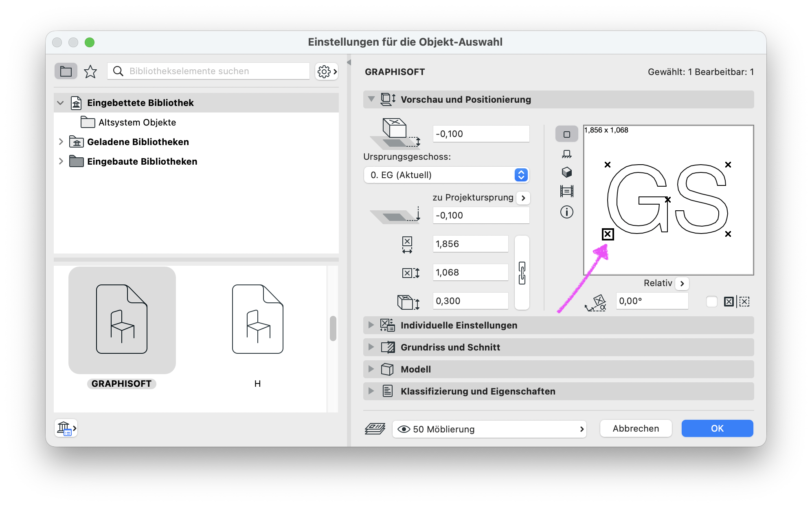Click the Klassifizierung panel document icon
The width and height of the screenshot is (812, 507).
click(387, 391)
